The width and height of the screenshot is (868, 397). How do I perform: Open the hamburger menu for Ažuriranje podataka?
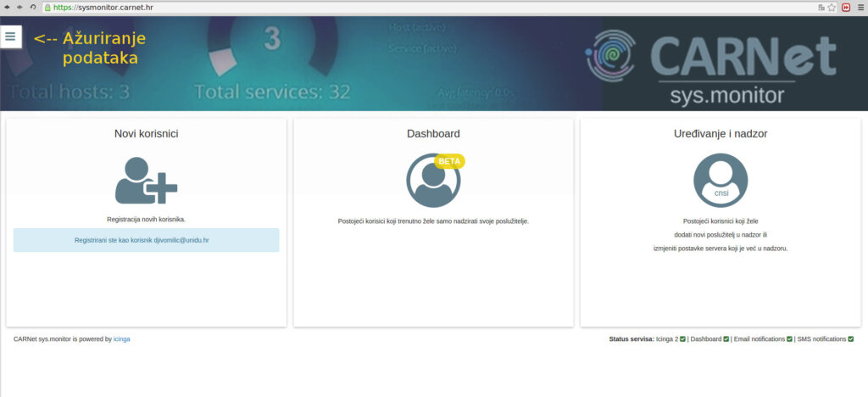[10, 36]
